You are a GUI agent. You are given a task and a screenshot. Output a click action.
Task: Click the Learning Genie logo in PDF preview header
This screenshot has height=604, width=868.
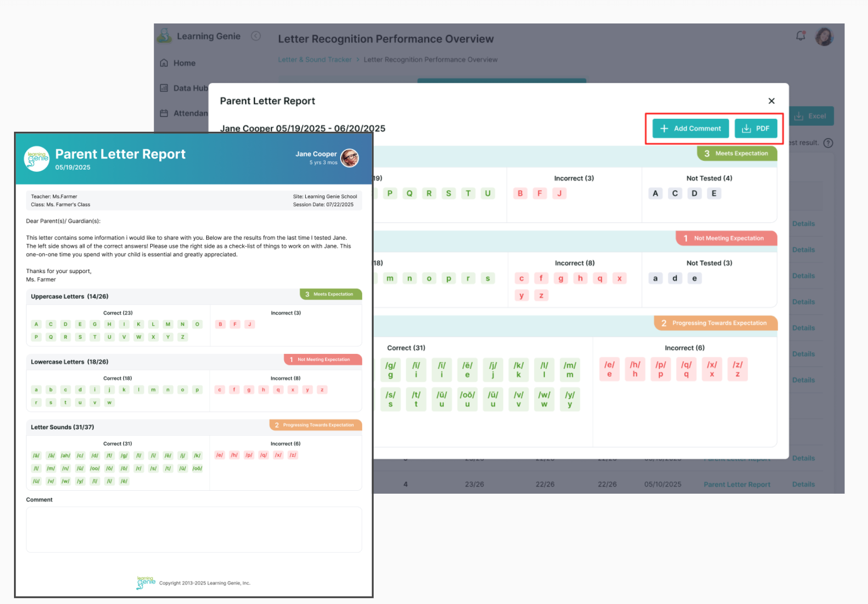click(x=37, y=158)
